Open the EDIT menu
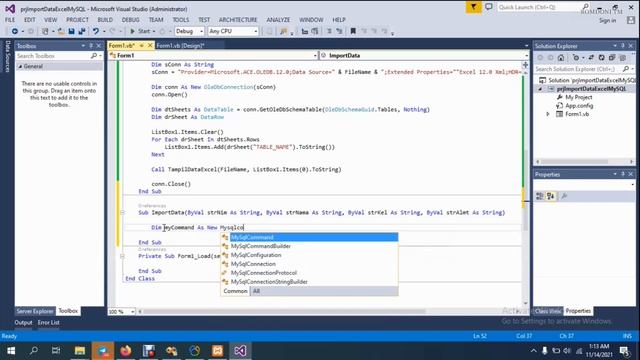This screenshot has width=640, height=360. (x=29, y=20)
